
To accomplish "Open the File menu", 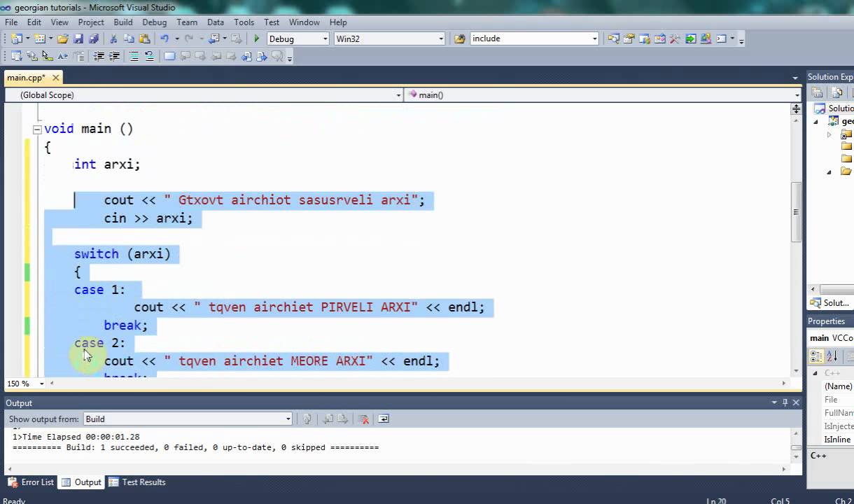I will pos(11,22).
